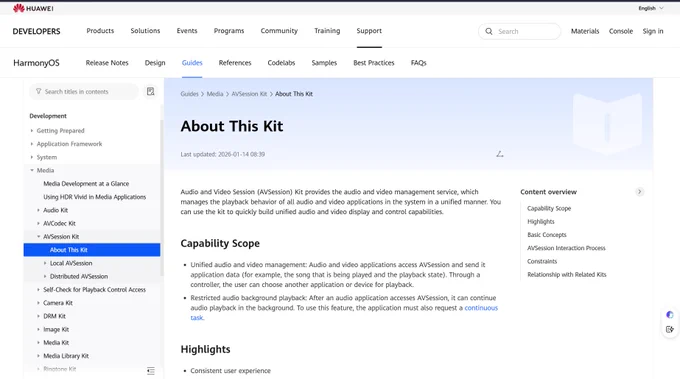Switch to the Samples tab

pyautogui.click(x=324, y=63)
